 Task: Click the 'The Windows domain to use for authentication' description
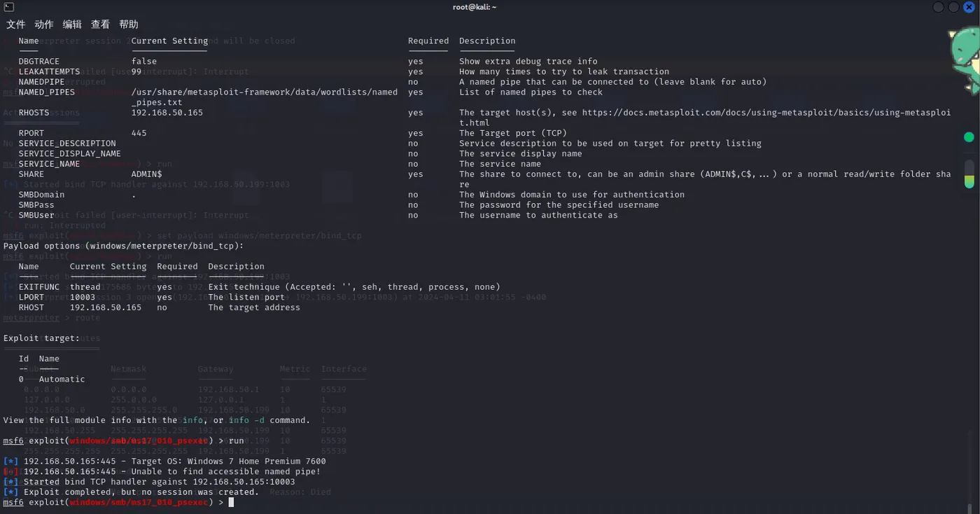(x=572, y=195)
